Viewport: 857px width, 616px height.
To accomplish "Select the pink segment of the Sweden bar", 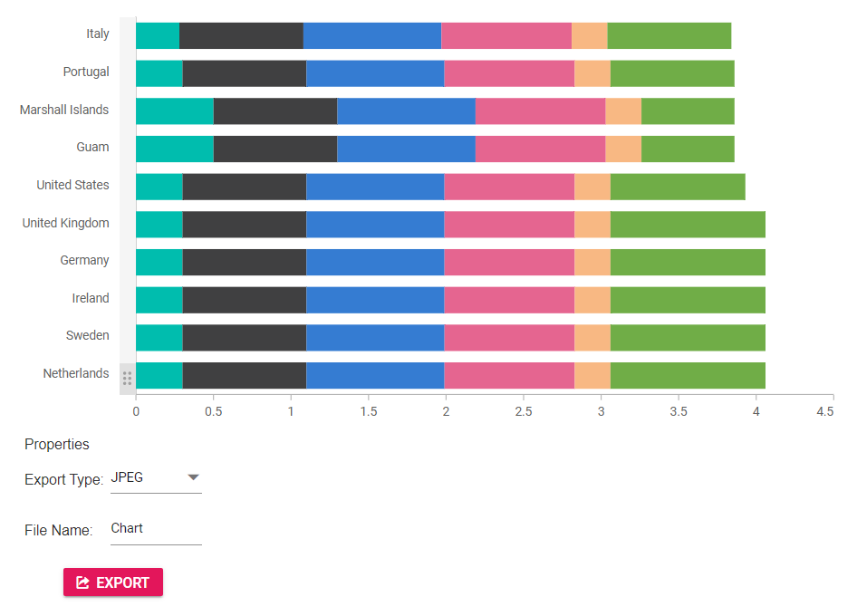I will pyautogui.click(x=509, y=337).
